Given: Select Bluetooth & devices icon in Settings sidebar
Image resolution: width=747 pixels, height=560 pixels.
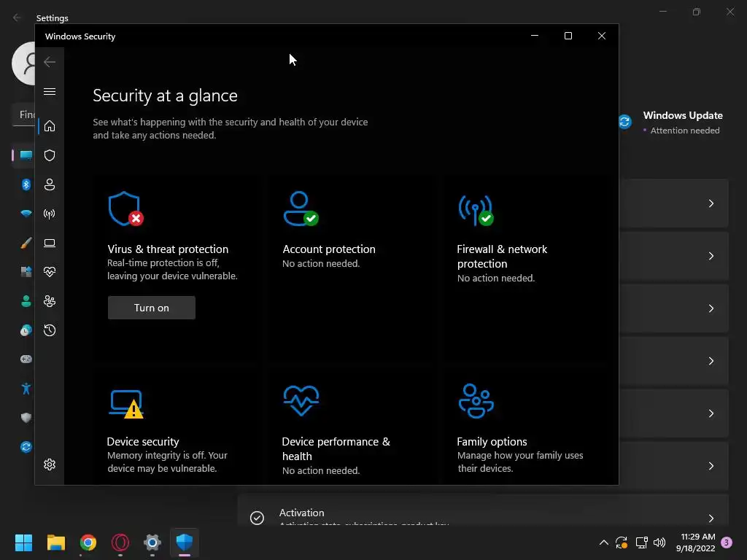Looking at the screenshot, I should (x=26, y=184).
